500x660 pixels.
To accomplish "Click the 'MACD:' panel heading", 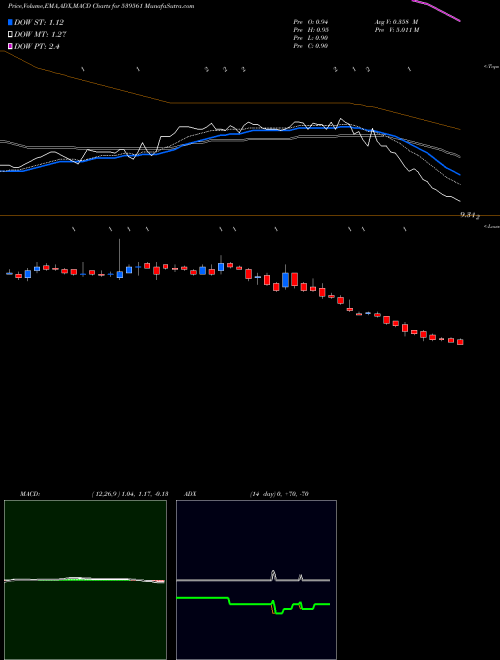I will tap(30, 494).
